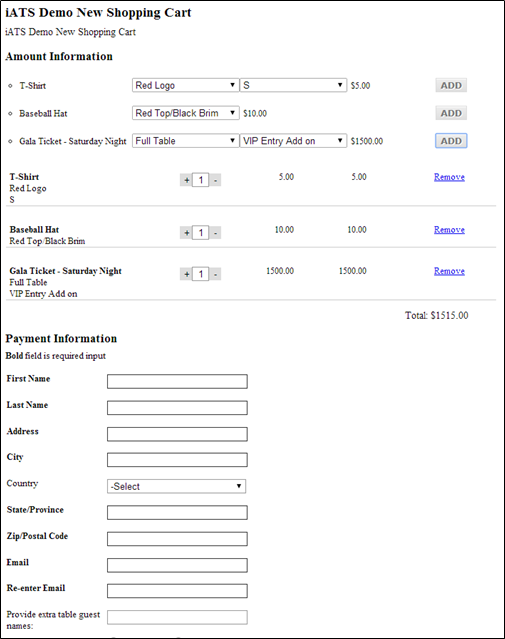
Task: Expand the Country Select dropdown
Action: coord(176,486)
